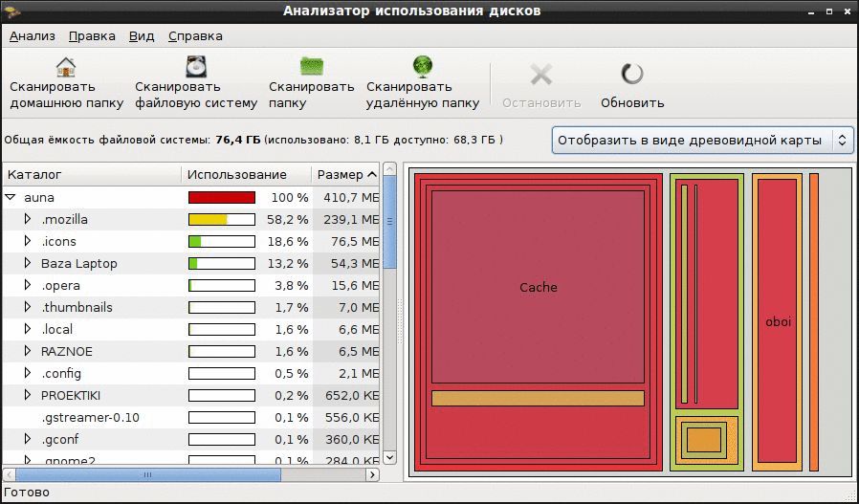859x504 pixels.
Task: Click the horizontal scrollbar thumb
Action: point(148,475)
